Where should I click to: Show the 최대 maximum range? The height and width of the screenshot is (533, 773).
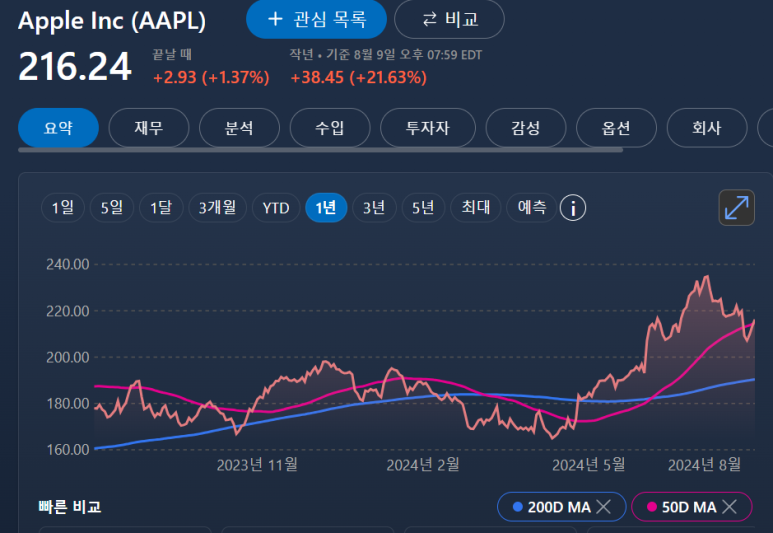point(476,208)
